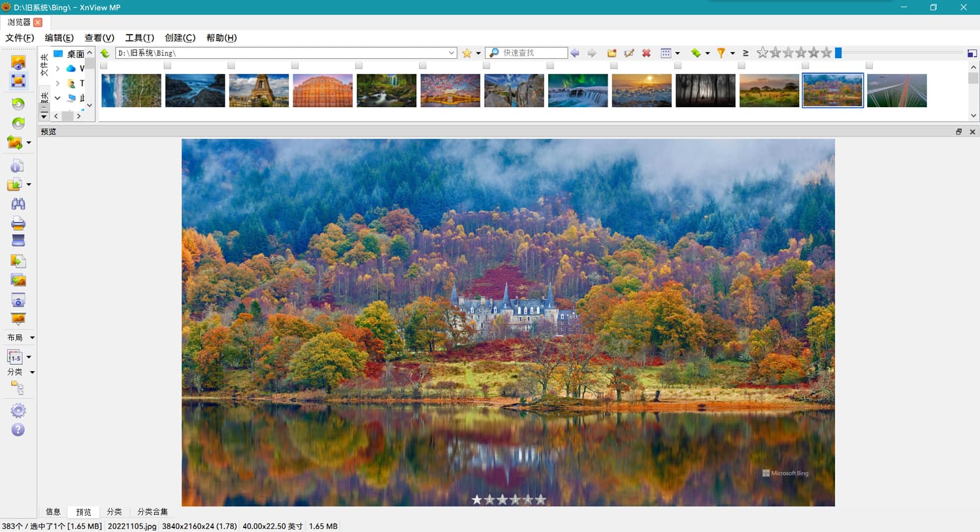Screen dimensions: 980x532
Task: Open the address path dropdown
Action: point(451,53)
